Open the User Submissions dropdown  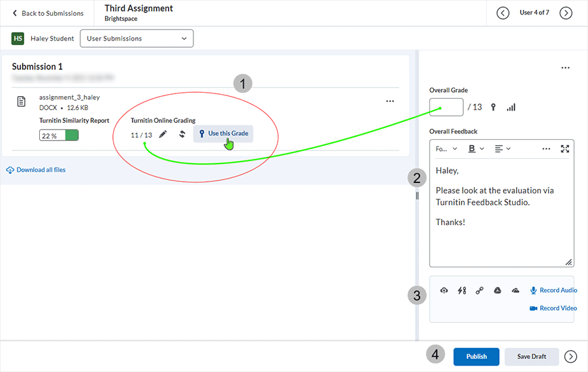click(137, 39)
